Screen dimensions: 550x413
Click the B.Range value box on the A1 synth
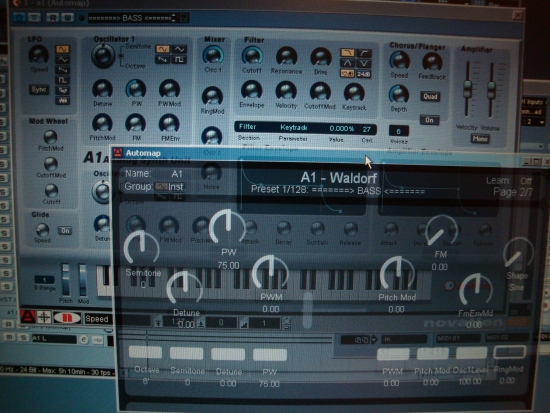45,280
